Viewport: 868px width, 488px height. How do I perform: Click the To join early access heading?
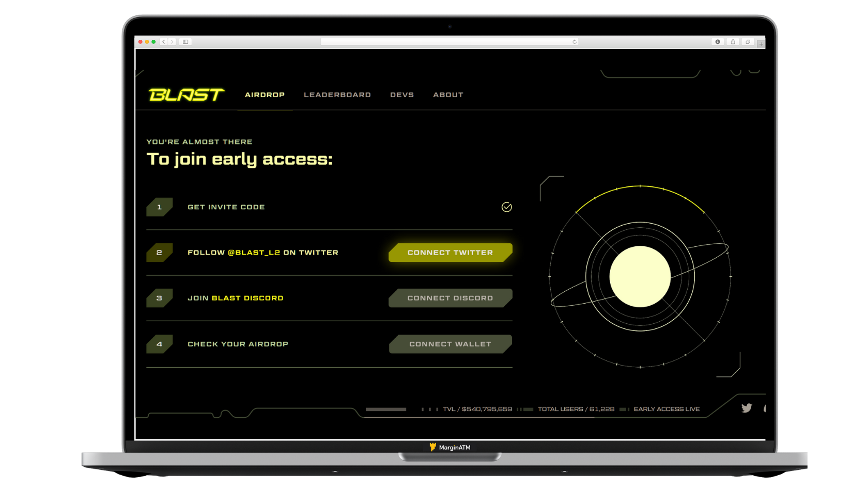(x=240, y=159)
